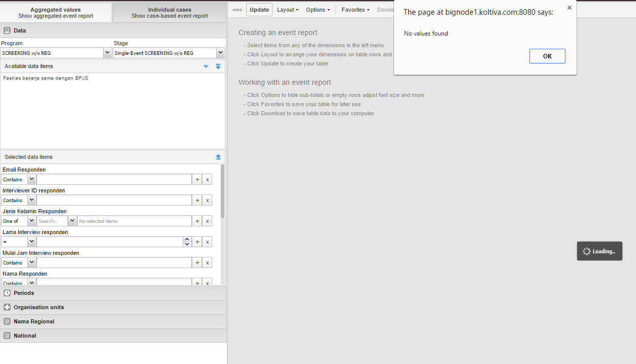Open Mulai Jam Interview operator dropdown
636x364 pixels.
[x=31, y=262]
